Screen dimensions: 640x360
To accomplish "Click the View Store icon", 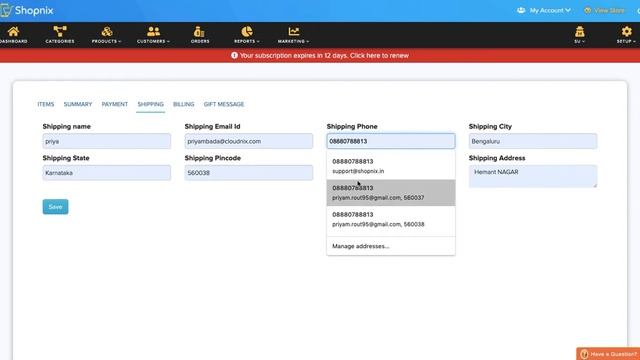I will [x=587, y=10].
